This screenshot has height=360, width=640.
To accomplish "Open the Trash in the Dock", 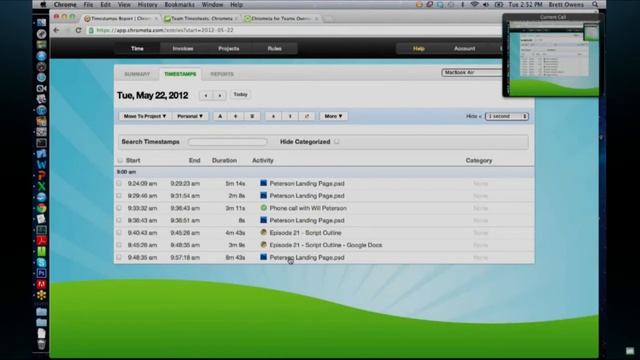I will (42, 344).
